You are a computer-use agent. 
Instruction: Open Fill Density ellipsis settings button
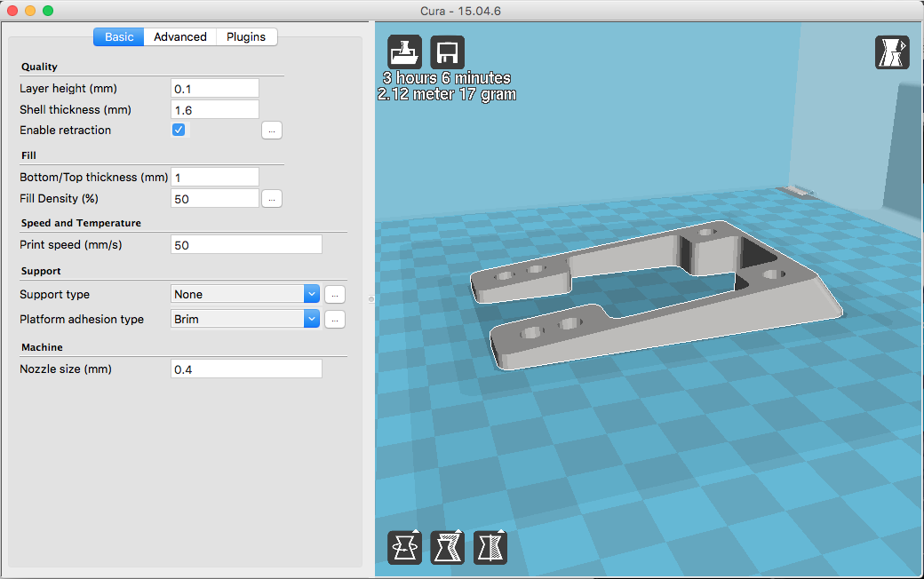point(272,199)
